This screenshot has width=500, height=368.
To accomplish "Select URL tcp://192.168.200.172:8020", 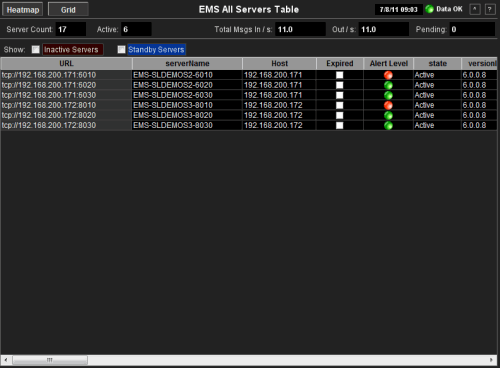I will click(x=66, y=115).
